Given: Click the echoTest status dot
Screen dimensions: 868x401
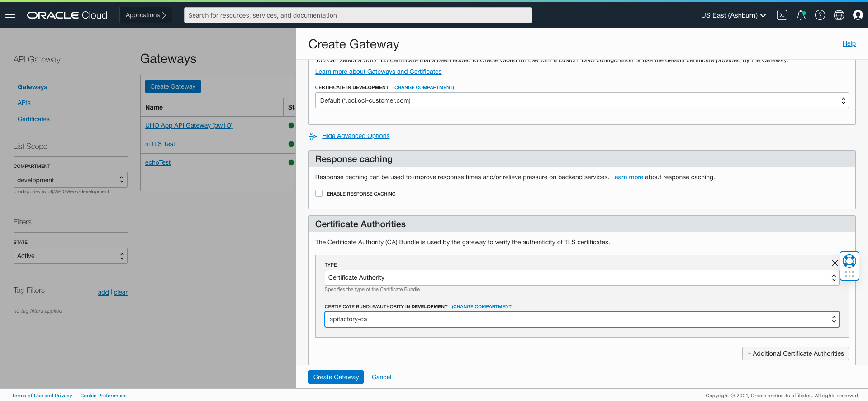Looking at the screenshot, I should pyautogui.click(x=291, y=162).
